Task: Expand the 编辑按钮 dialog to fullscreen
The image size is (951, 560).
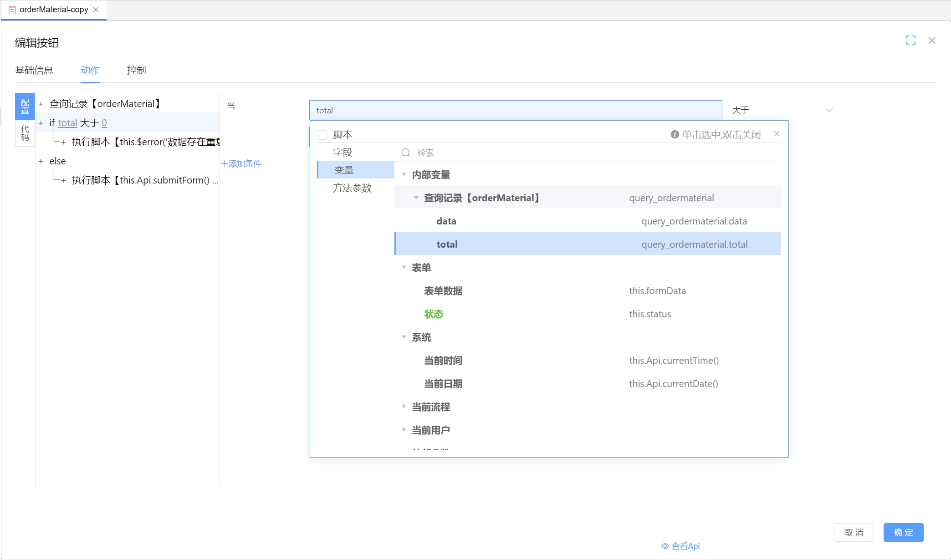Action: click(x=910, y=41)
